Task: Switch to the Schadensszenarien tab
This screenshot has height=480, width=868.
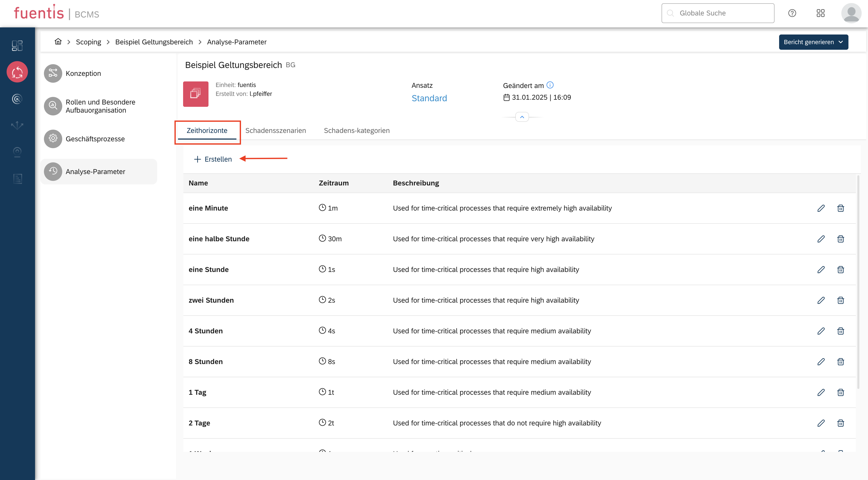Action: 275,131
